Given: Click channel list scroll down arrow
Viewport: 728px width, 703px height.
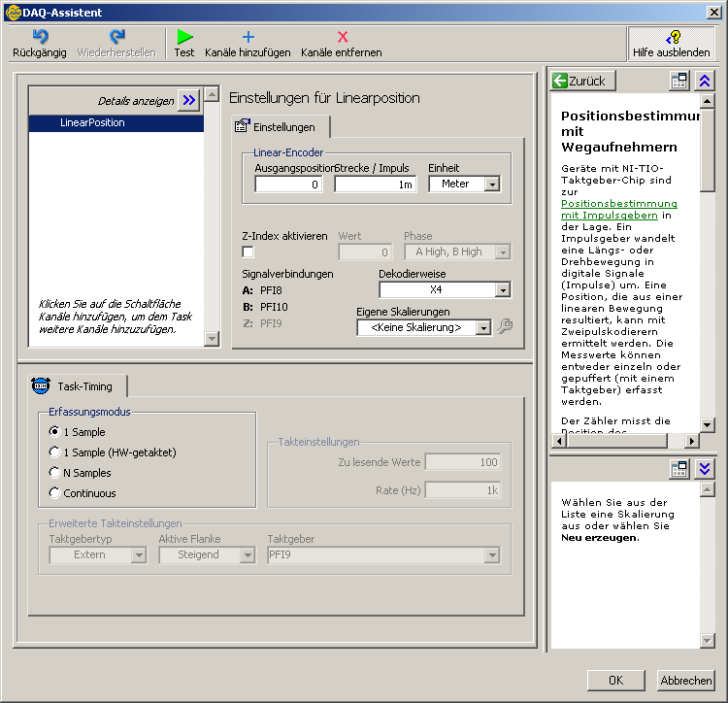Looking at the screenshot, I should tap(212, 339).
